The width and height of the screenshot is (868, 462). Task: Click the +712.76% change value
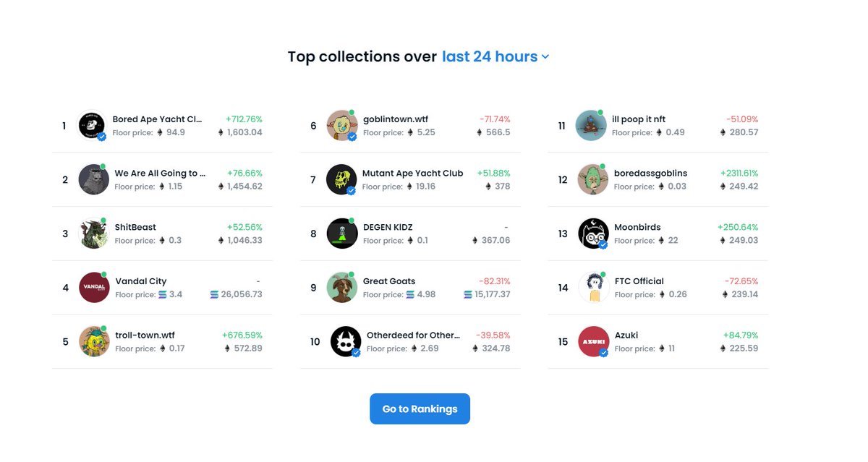[x=244, y=119]
